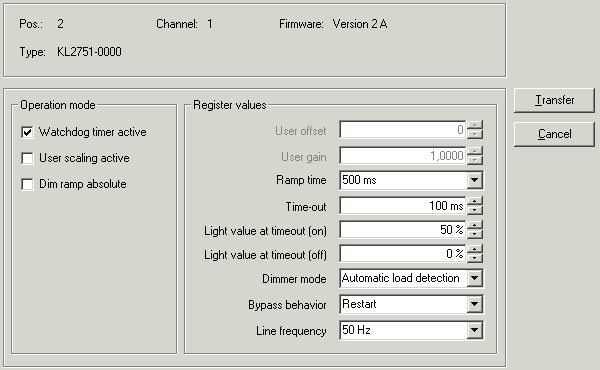
Task: Click the Dim ramp absolute label
Action: coord(83,184)
